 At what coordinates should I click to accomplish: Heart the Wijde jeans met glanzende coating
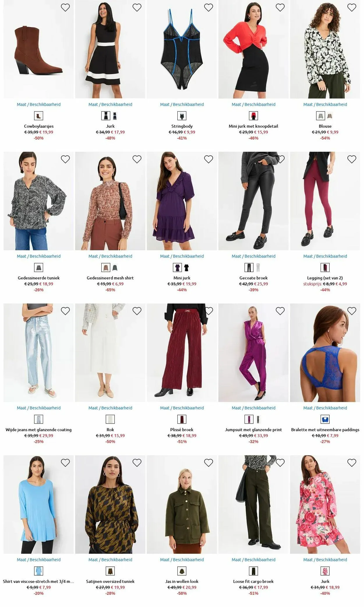point(65,311)
